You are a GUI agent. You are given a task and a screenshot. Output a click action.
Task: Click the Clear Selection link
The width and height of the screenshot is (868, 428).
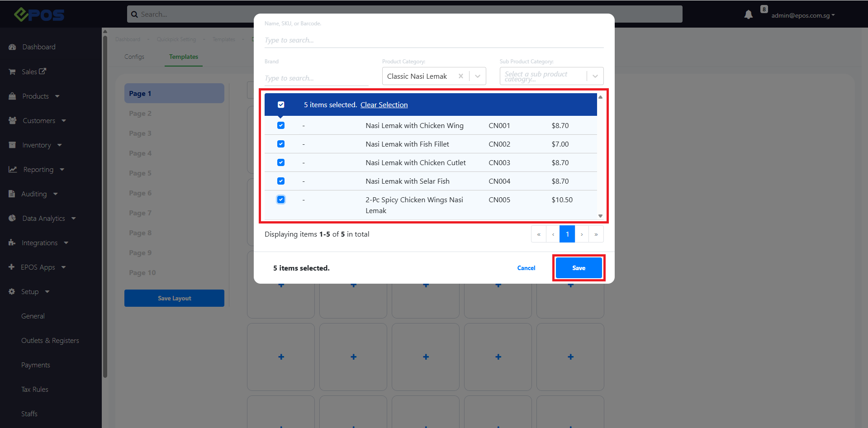[384, 105]
